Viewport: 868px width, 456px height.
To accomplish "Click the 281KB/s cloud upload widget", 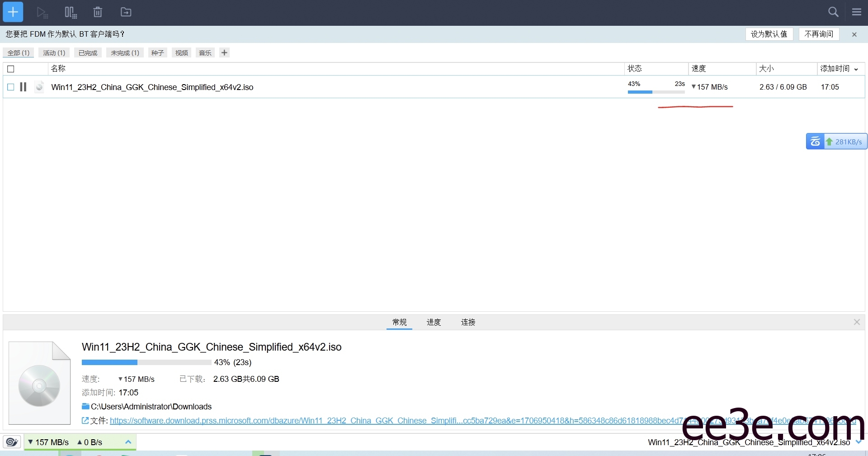I will pyautogui.click(x=836, y=142).
